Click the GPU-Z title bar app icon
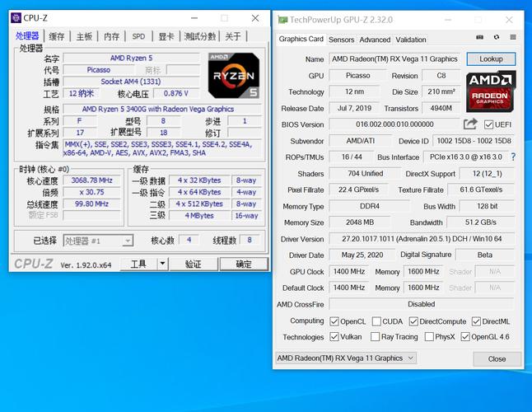Viewport: 532px width, 412px height. tap(282, 20)
